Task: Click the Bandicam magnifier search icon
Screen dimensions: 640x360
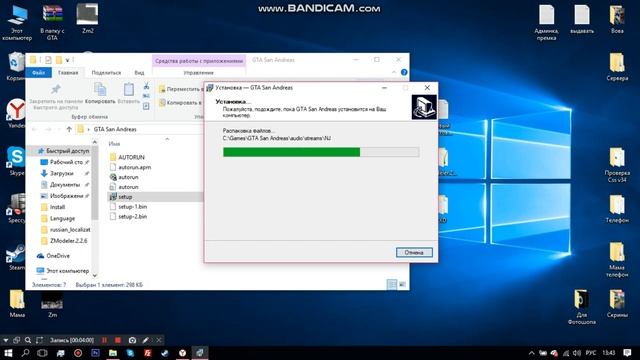Action: coord(28,340)
